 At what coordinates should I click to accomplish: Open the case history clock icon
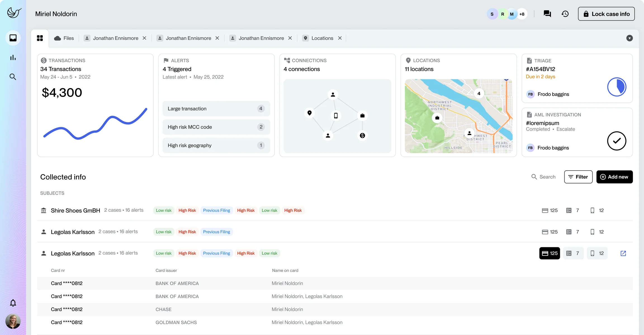[x=565, y=14]
